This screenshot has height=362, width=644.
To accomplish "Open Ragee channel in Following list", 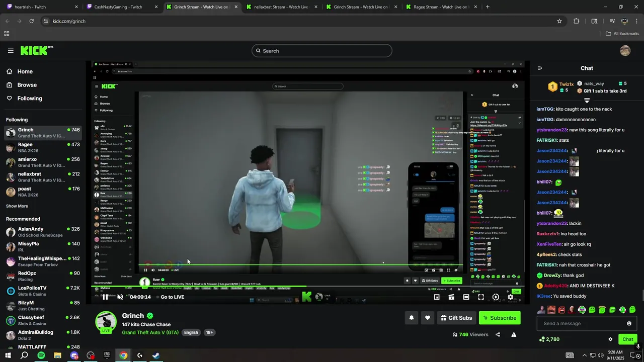I will point(43,147).
